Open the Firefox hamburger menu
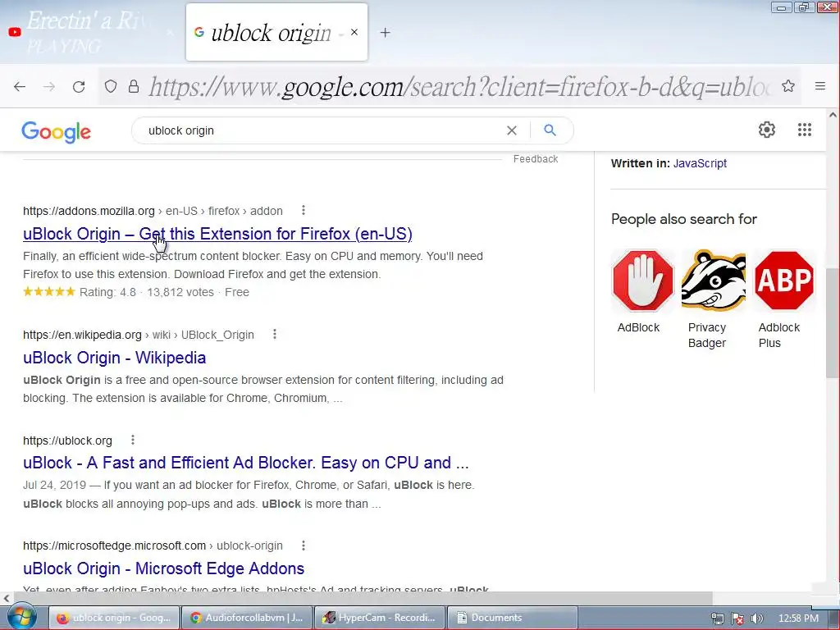 [x=820, y=86]
